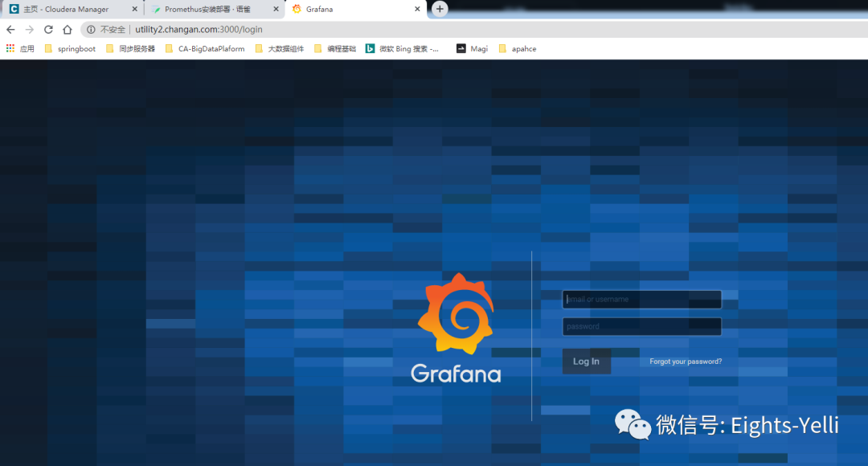Click the Grafana swirl logo
This screenshot has width=868, height=466.
[x=457, y=313]
